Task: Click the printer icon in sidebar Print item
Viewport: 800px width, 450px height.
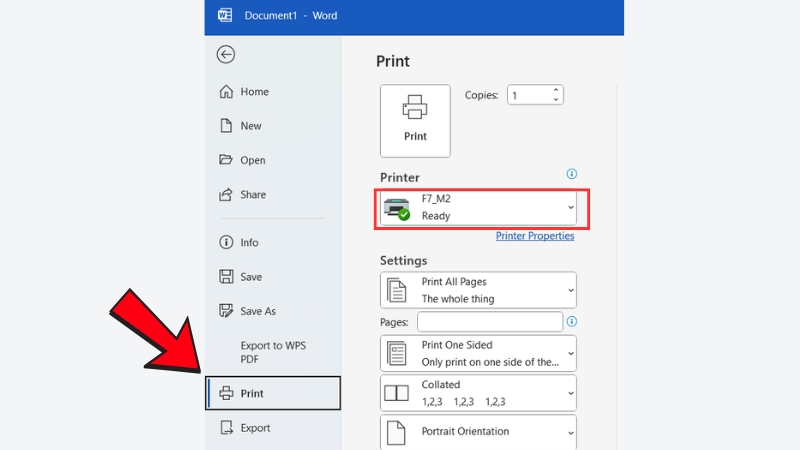Action: click(226, 393)
